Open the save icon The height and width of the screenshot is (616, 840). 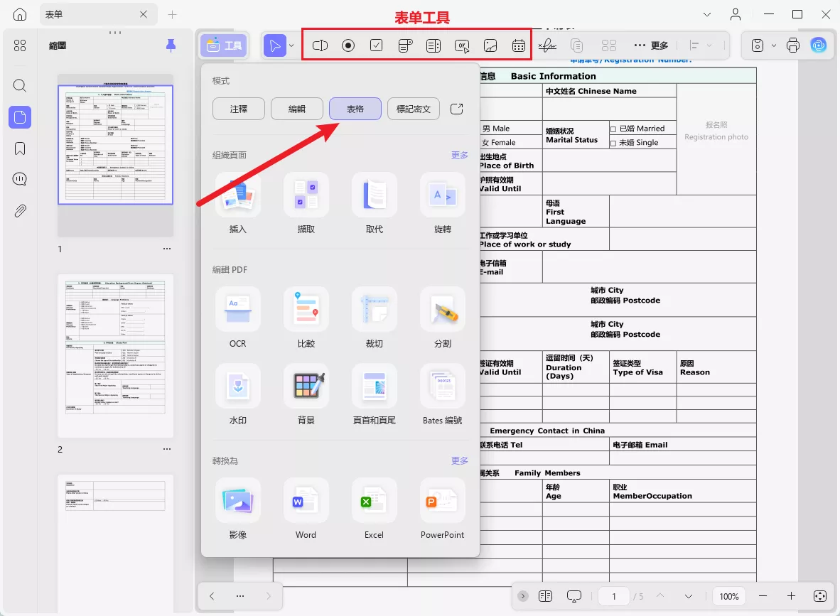click(758, 45)
